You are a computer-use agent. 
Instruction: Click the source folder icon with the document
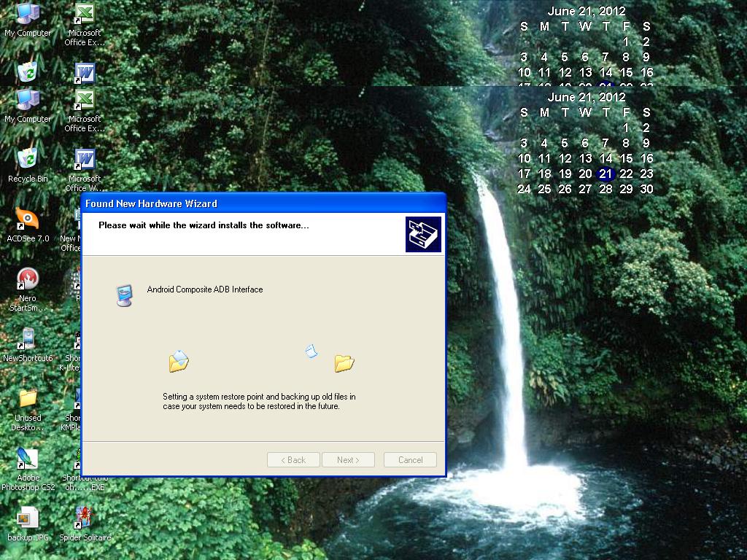tap(179, 361)
